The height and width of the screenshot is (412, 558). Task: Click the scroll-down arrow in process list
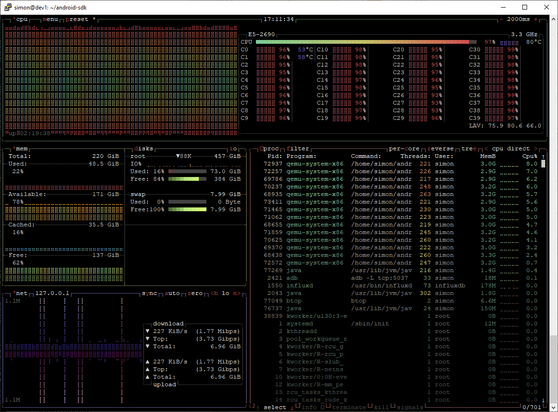pyautogui.click(x=543, y=400)
